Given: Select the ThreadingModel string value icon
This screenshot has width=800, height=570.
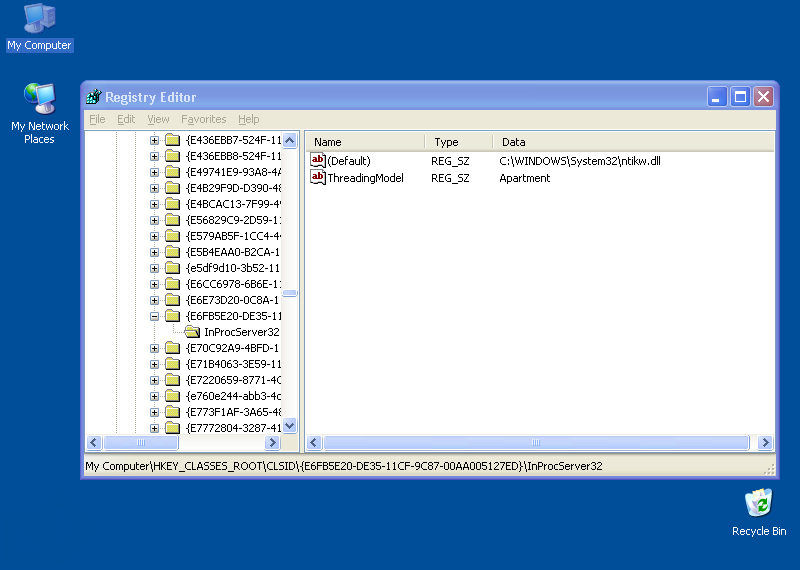Looking at the screenshot, I should point(317,178).
